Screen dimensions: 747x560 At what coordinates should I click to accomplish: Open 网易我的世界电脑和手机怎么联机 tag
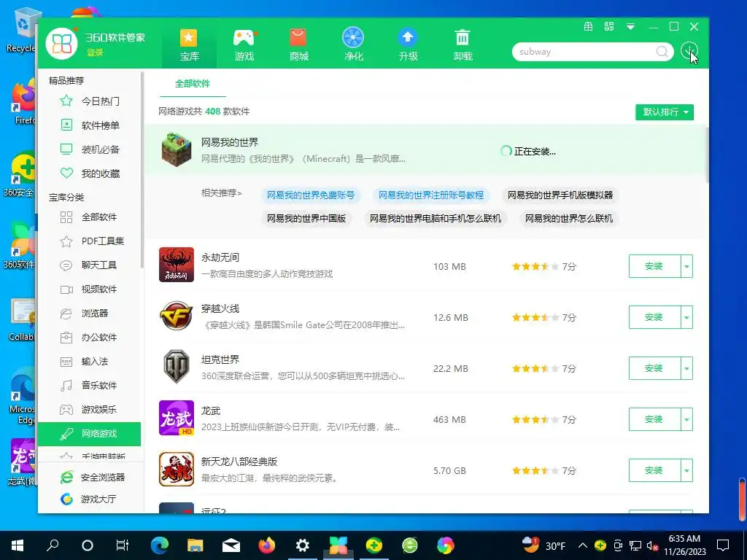pos(436,219)
